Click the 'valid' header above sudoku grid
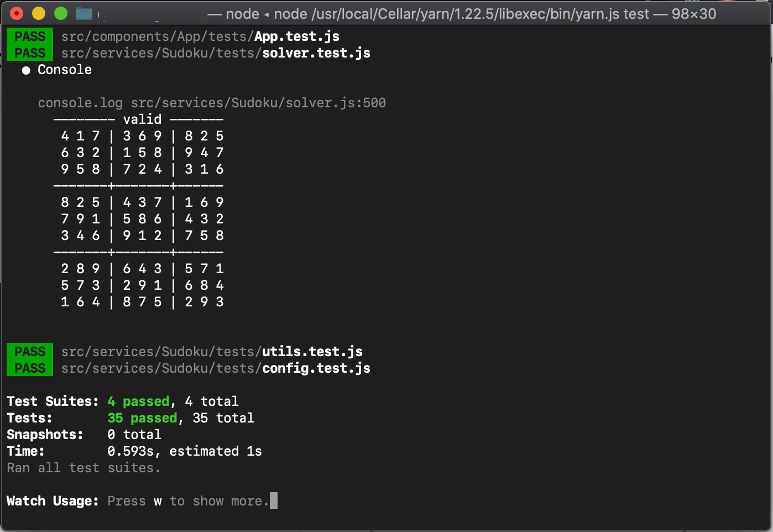The image size is (773, 532). pyautogui.click(x=142, y=119)
